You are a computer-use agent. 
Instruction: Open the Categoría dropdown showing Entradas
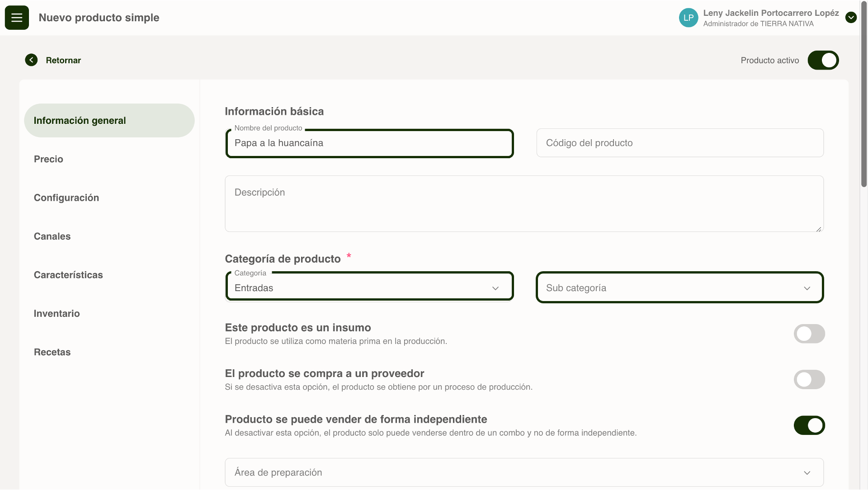pyautogui.click(x=369, y=288)
